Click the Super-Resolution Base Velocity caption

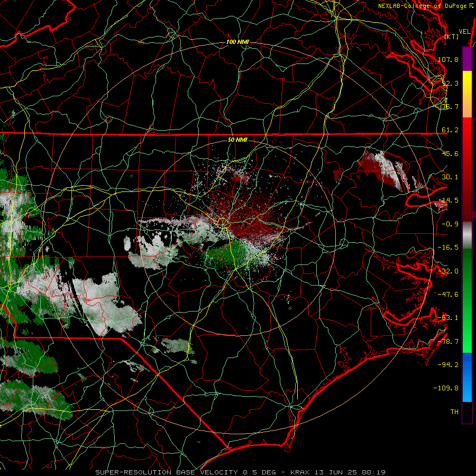coord(241,472)
